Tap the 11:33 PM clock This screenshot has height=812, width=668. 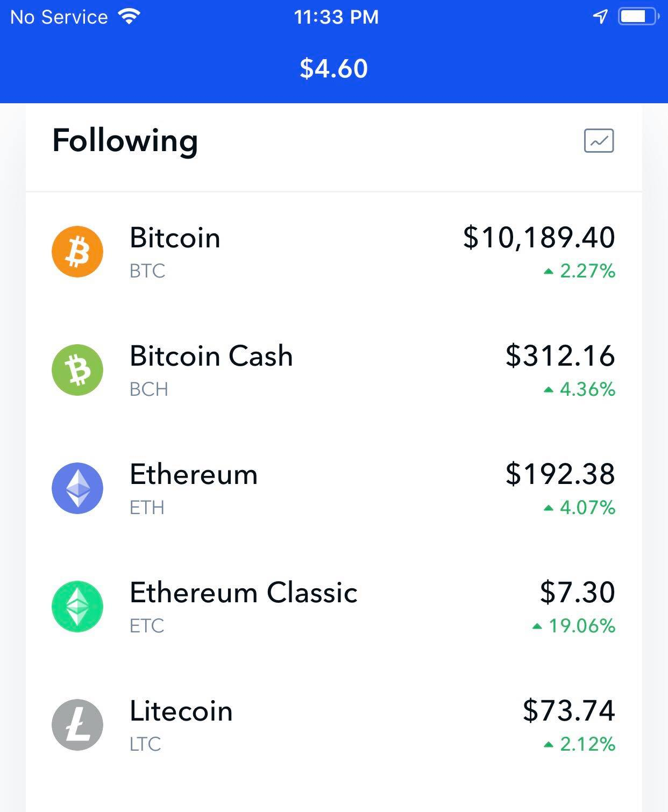(x=336, y=17)
